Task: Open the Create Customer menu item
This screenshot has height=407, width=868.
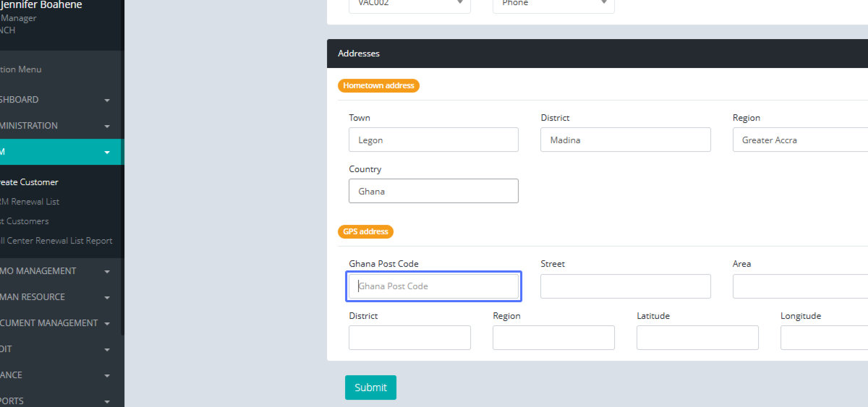Action: (x=30, y=182)
